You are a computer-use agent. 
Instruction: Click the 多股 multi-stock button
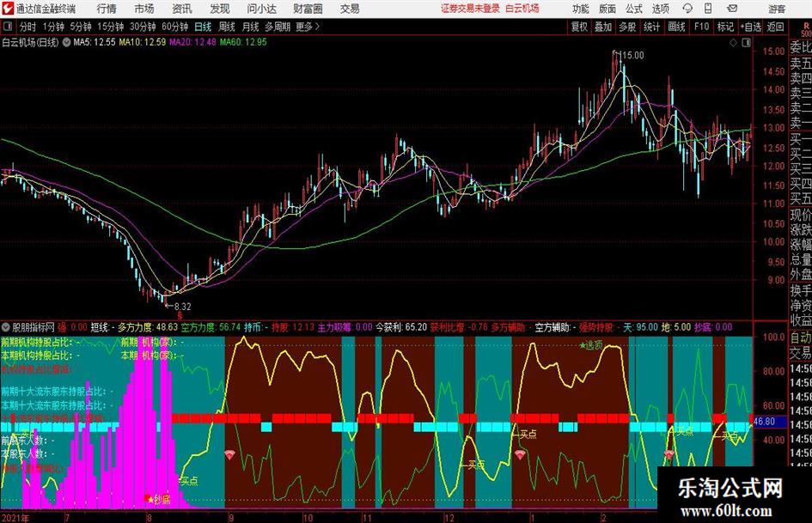627,27
